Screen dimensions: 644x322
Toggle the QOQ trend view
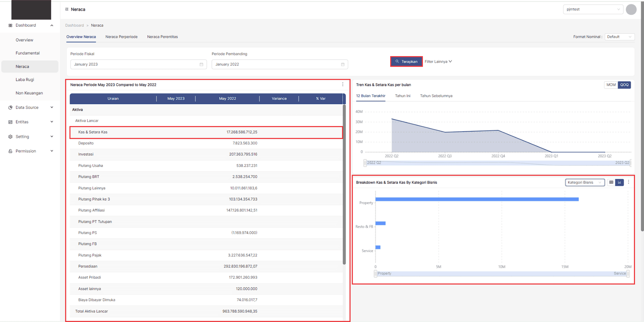tap(624, 85)
